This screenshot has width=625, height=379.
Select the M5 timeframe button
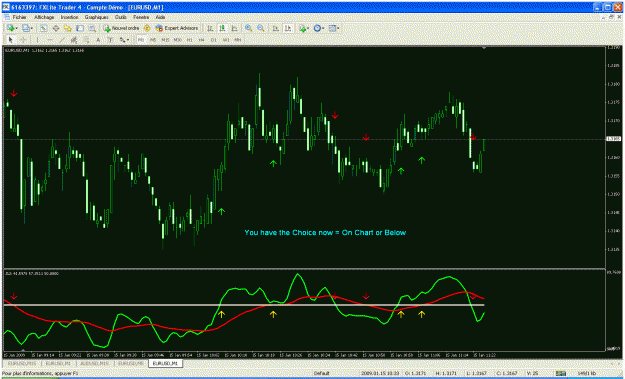153,40
